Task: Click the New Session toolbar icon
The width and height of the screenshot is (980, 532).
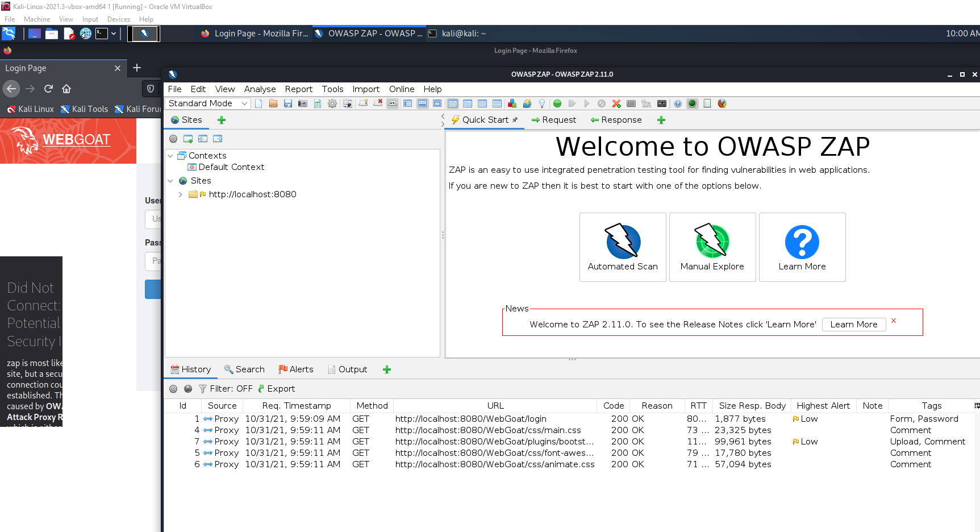Action: point(258,103)
